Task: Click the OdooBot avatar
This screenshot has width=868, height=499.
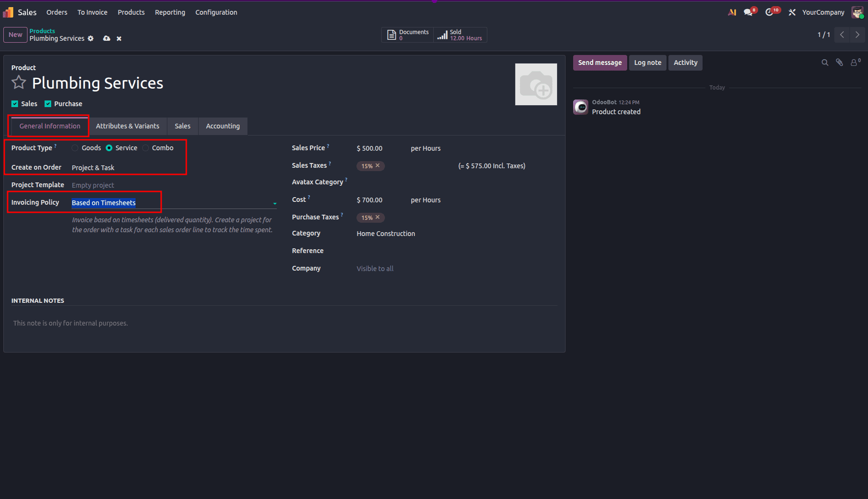Action: point(581,107)
